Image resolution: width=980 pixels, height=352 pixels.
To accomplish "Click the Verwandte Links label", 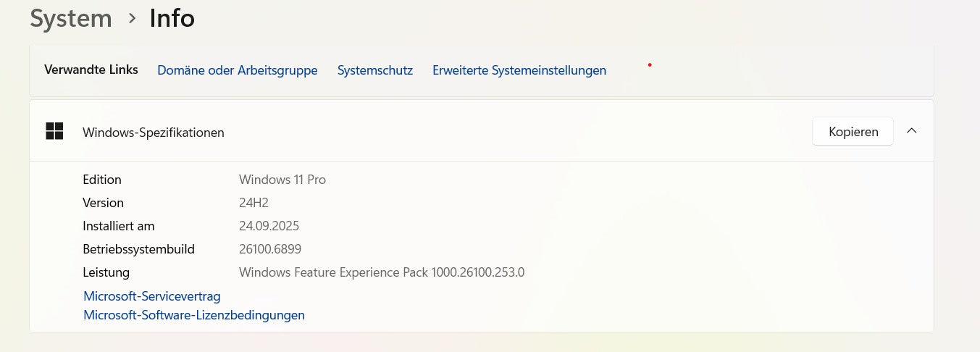I will click(x=91, y=70).
